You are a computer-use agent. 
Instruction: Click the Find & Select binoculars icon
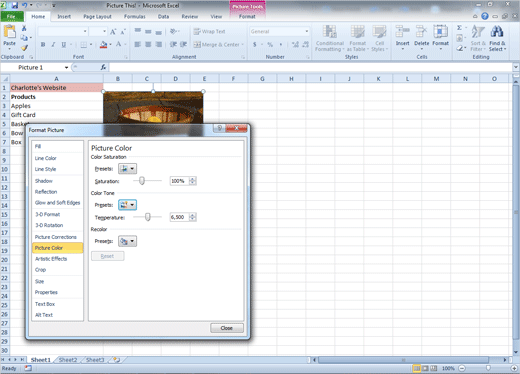[x=497, y=32]
